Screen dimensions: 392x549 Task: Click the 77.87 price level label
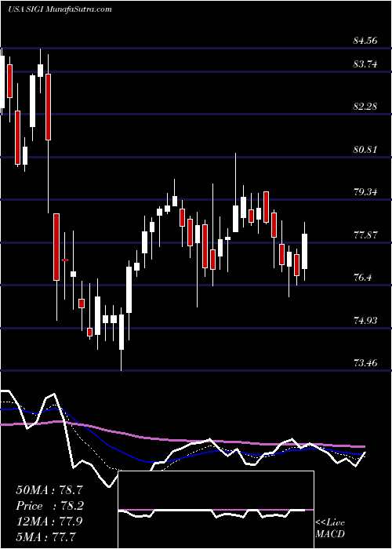(365, 235)
